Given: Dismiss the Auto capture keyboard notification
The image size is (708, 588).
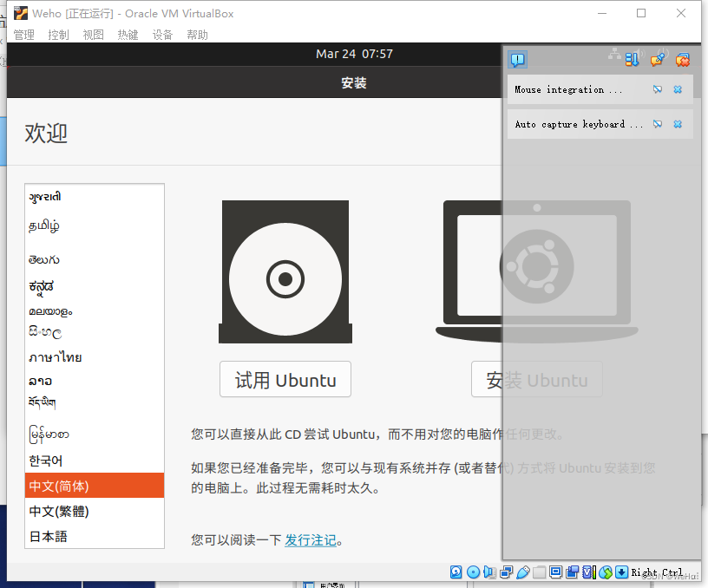Looking at the screenshot, I should (678, 124).
